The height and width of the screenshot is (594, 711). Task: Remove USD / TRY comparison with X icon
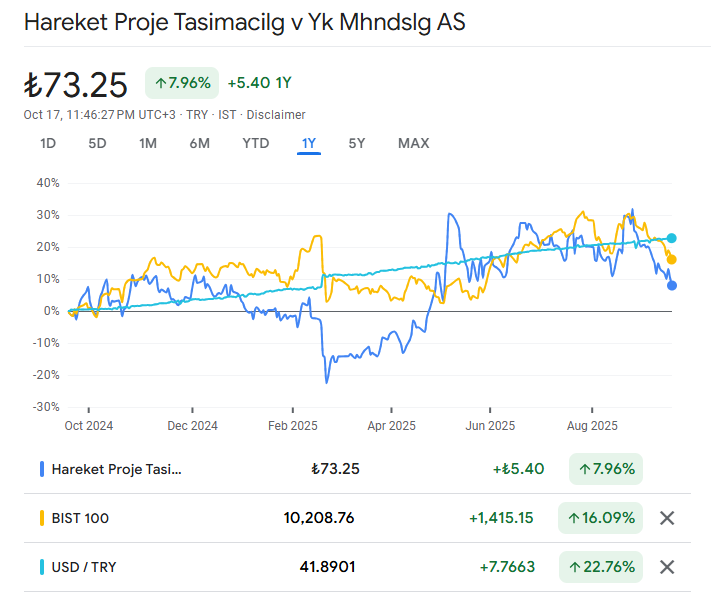click(668, 567)
